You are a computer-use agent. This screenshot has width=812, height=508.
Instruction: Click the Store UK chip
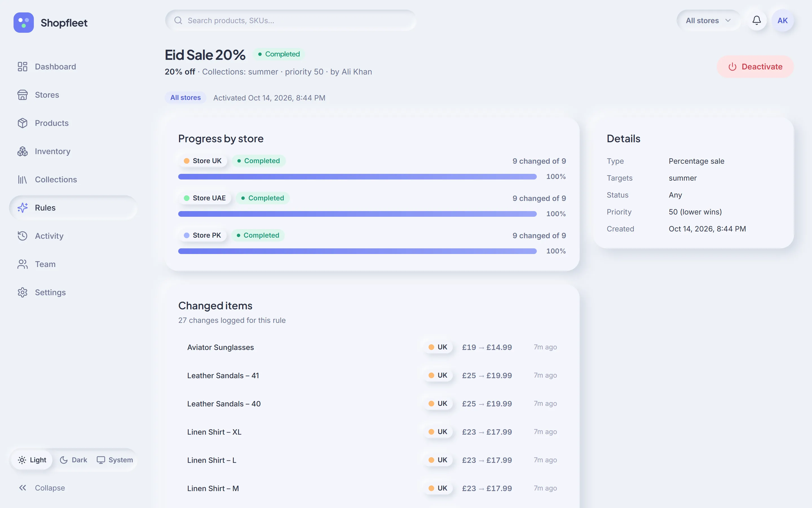(203, 161)
